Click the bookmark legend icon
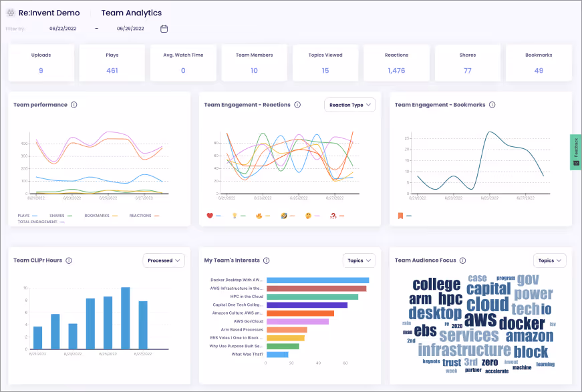The width and height of the screenshot is (582, 392). click(x=400, y=216)
